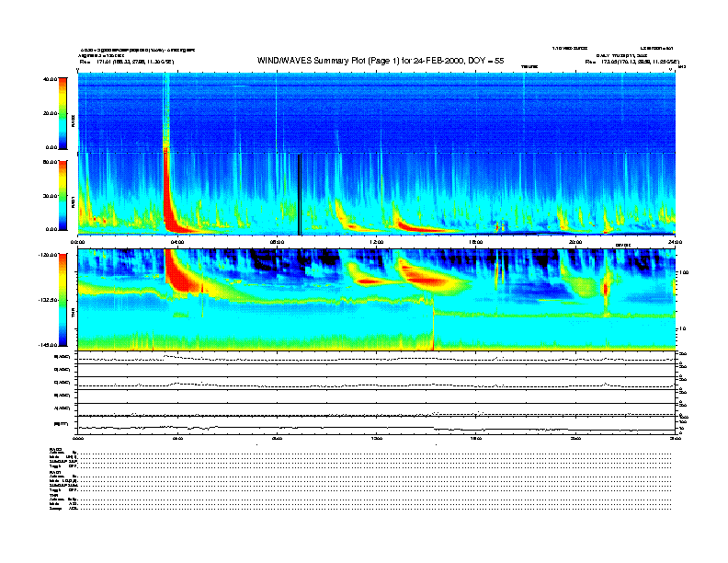This screenshot has height=563, width=728.
Task: Click the -145.00 label on TNR scale
Action: 48,345
